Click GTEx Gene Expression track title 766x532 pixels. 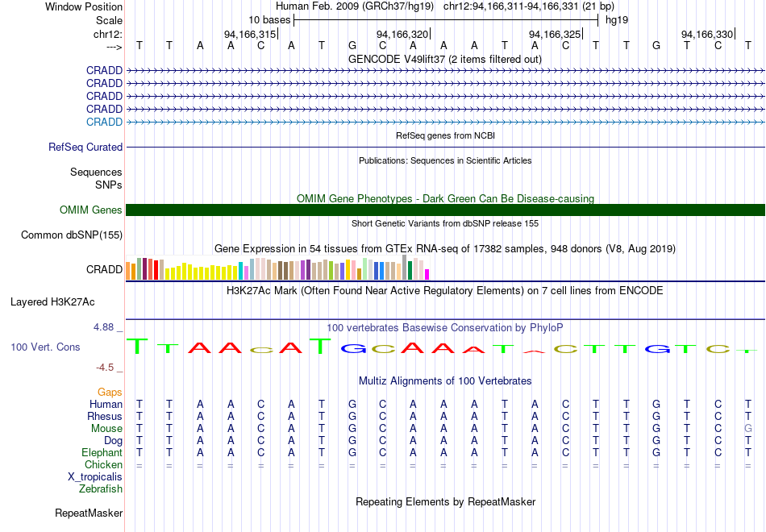click(445, 248)
